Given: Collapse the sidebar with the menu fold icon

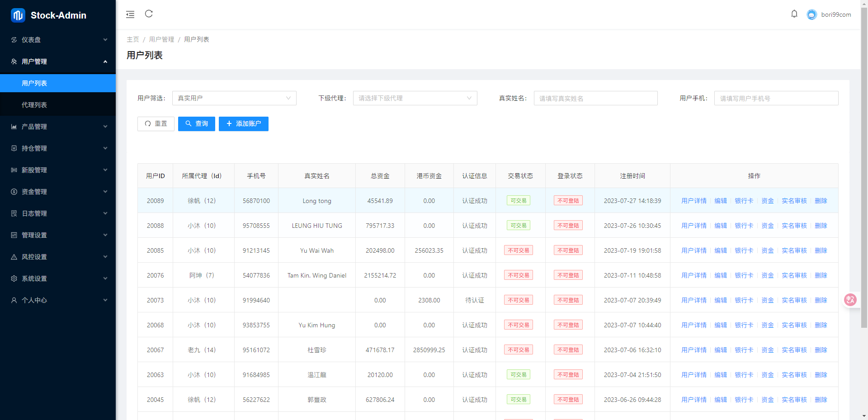Looking at the screenshot, I should 130,14.
